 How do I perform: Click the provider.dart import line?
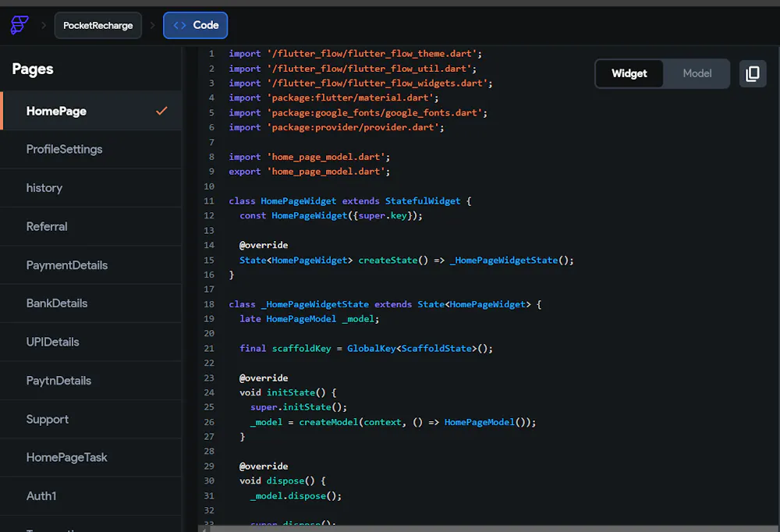click(336, 127)
